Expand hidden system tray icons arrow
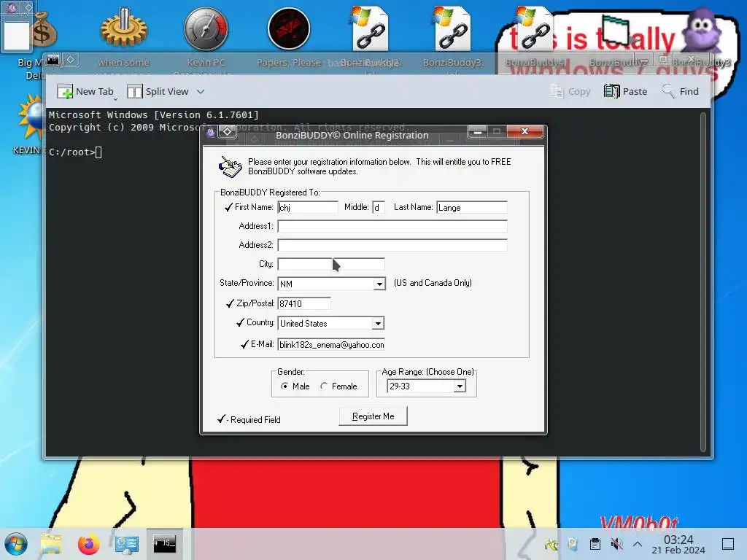This screenshot has height=560, width=747. (638, 544)
